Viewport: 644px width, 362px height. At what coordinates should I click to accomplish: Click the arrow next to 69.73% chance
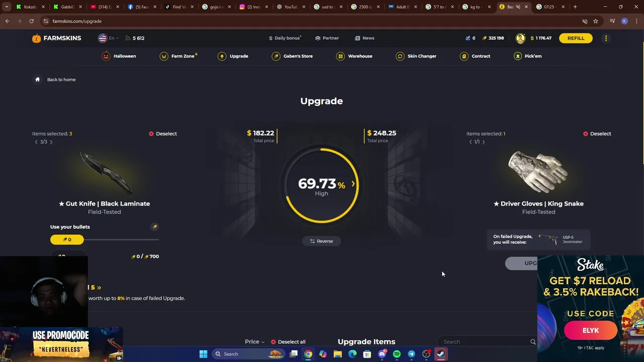(x=353, y=184)
